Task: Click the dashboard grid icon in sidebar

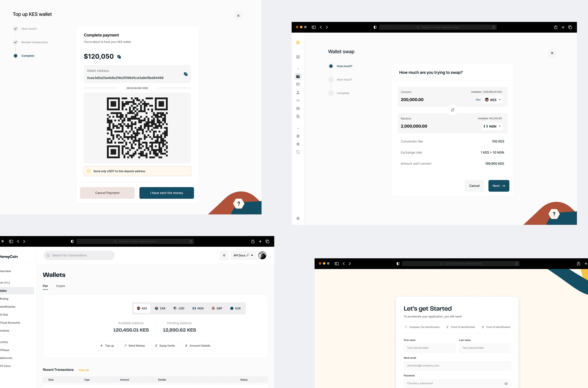Action: [x=298, y=57]
